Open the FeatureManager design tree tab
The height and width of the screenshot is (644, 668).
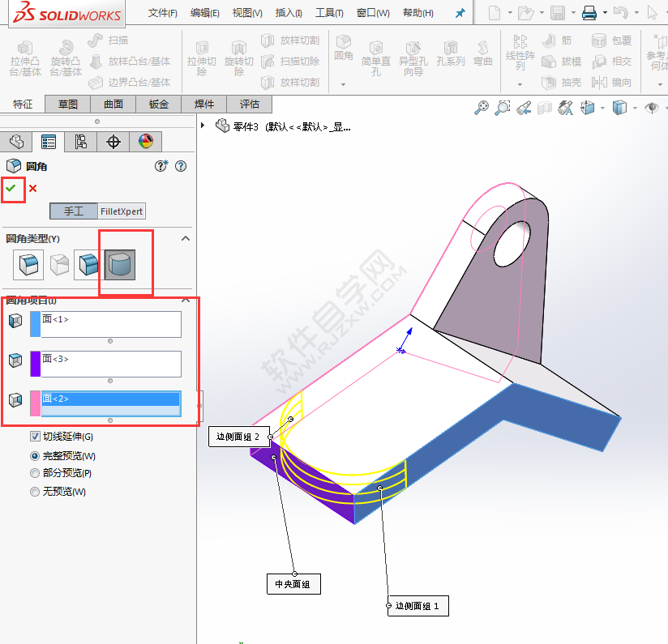[x=16, y=142]
